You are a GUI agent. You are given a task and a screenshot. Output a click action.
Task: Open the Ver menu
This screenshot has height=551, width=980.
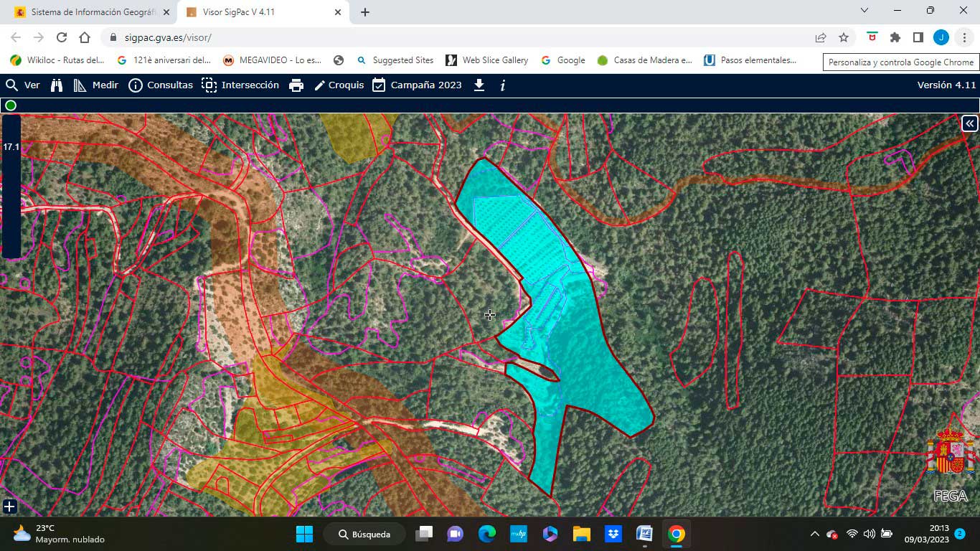click(23, 85)
